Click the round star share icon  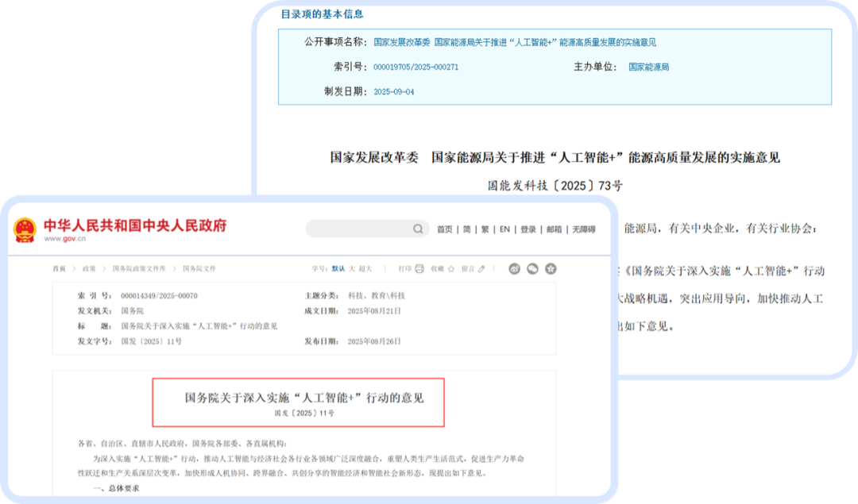coord(551,269)
